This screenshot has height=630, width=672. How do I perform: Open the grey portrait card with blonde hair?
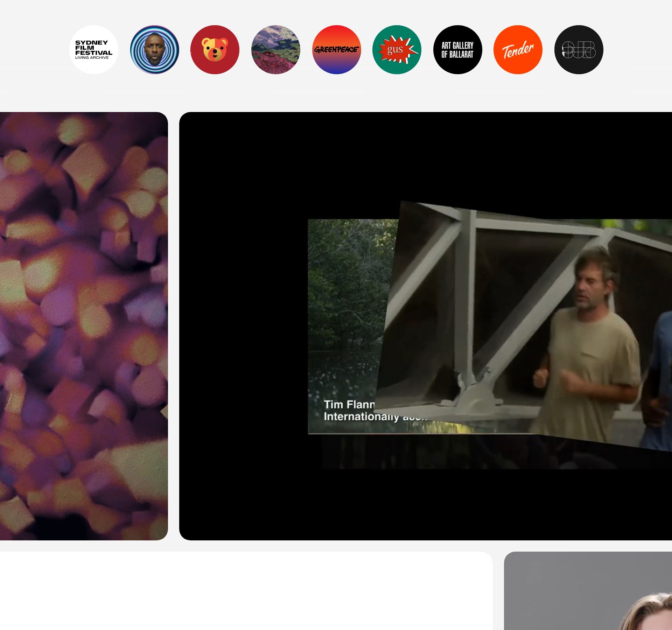588,591
